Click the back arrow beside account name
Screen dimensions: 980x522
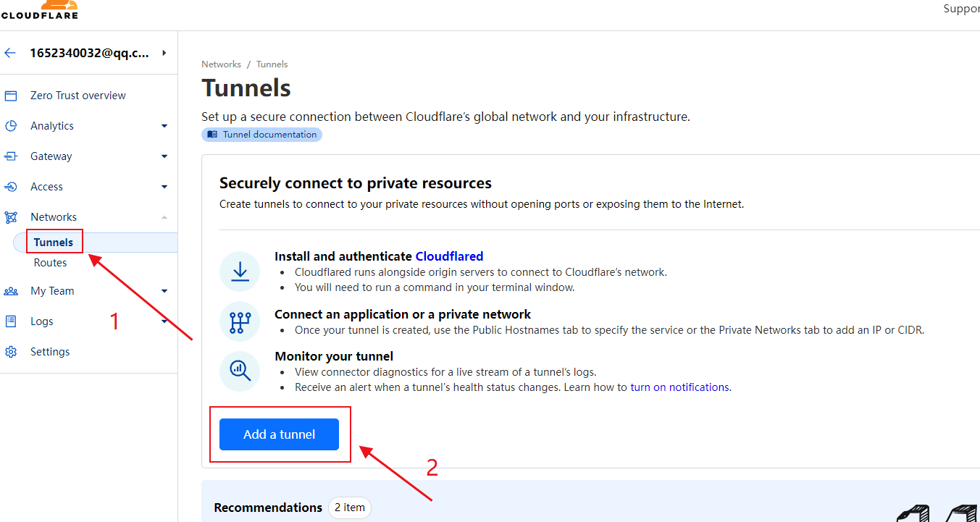10,53
